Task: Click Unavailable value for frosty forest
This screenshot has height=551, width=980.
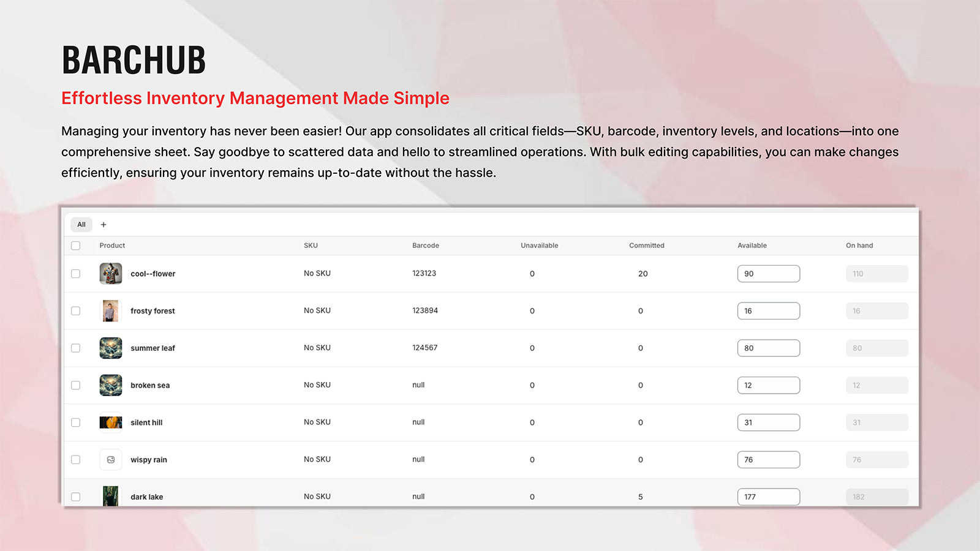Action: pyautogui.click(x=532, y=311)
